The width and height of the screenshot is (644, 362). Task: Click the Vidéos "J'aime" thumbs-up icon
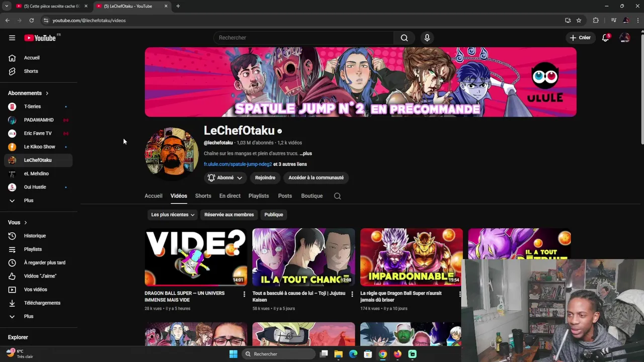tap(12, 276)
